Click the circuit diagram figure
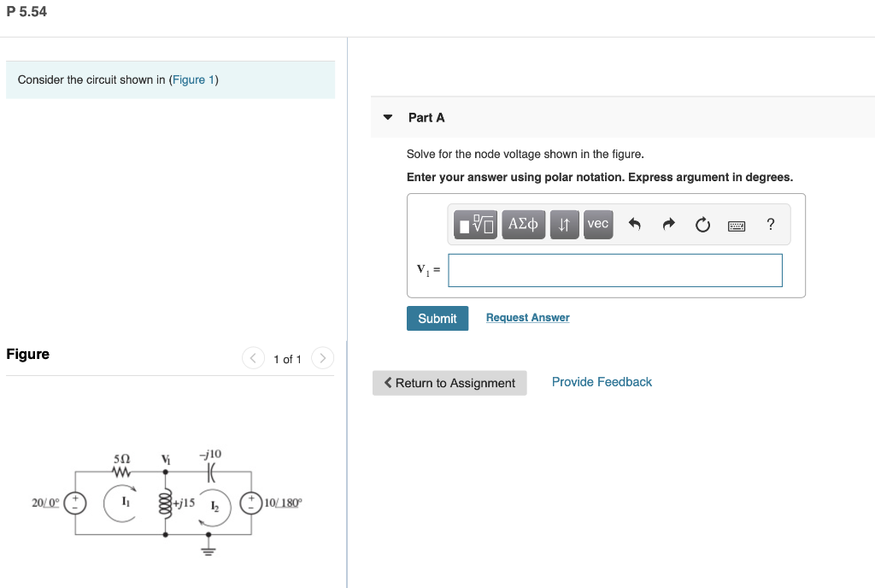Viewport: 875px width, 588px height. [x=167, y=502]
